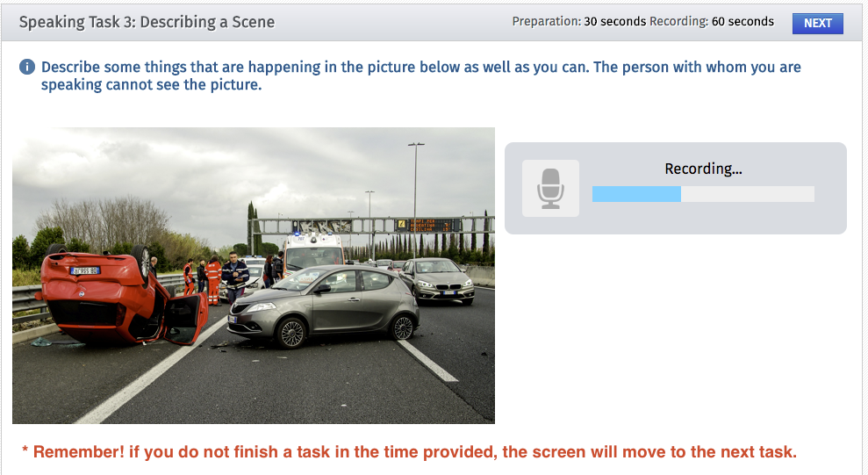The width and height of the screenshot is (868, 475).
Task: Click the 'Recording: 60 seconds' timer text
Action: tap(712, 22)
